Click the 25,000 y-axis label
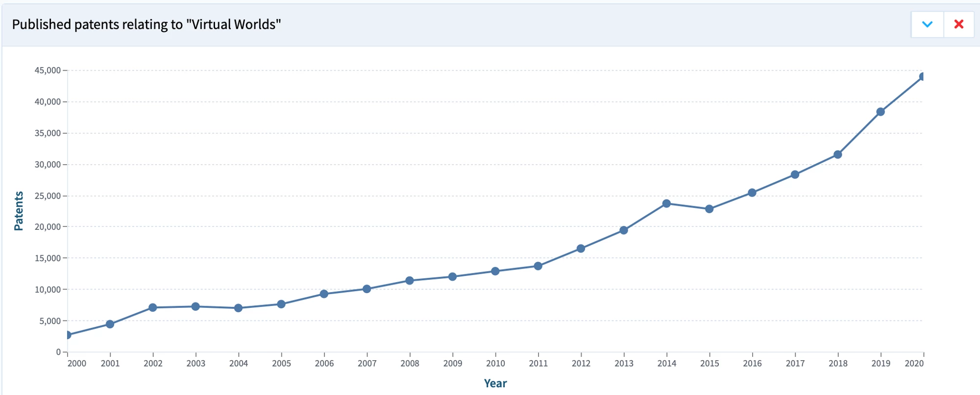The image size is (980, 395). tap(48, 196)
